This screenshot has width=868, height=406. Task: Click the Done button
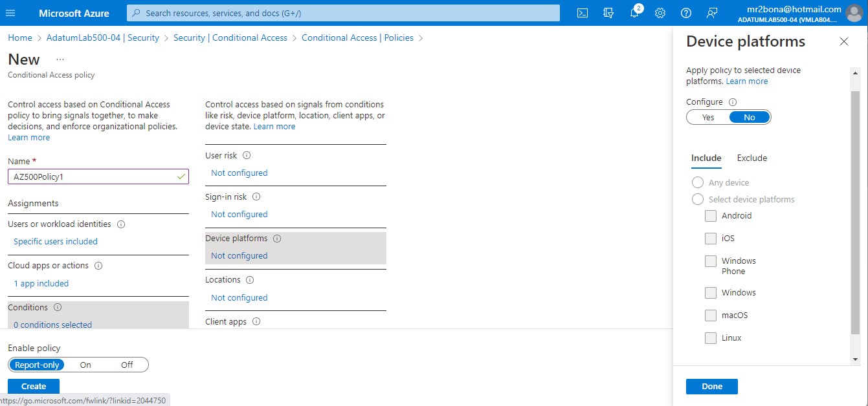pos(711,386)
